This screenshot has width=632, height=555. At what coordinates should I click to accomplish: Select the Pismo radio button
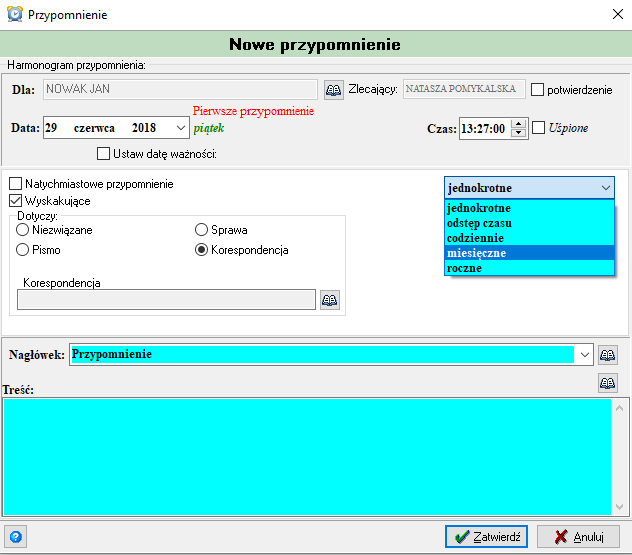tap(23, 250)
